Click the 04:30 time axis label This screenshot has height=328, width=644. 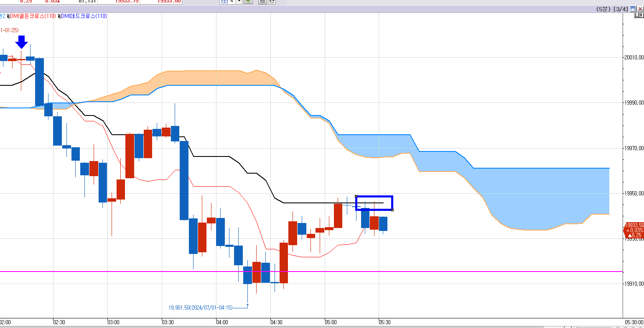click(x=276, y=322)
